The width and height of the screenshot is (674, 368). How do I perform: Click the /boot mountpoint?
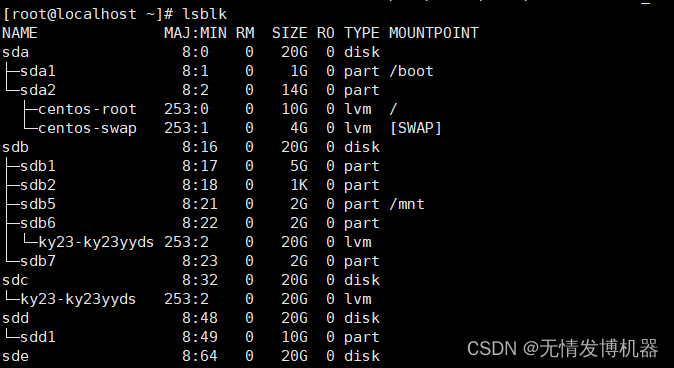click(411, 71)
